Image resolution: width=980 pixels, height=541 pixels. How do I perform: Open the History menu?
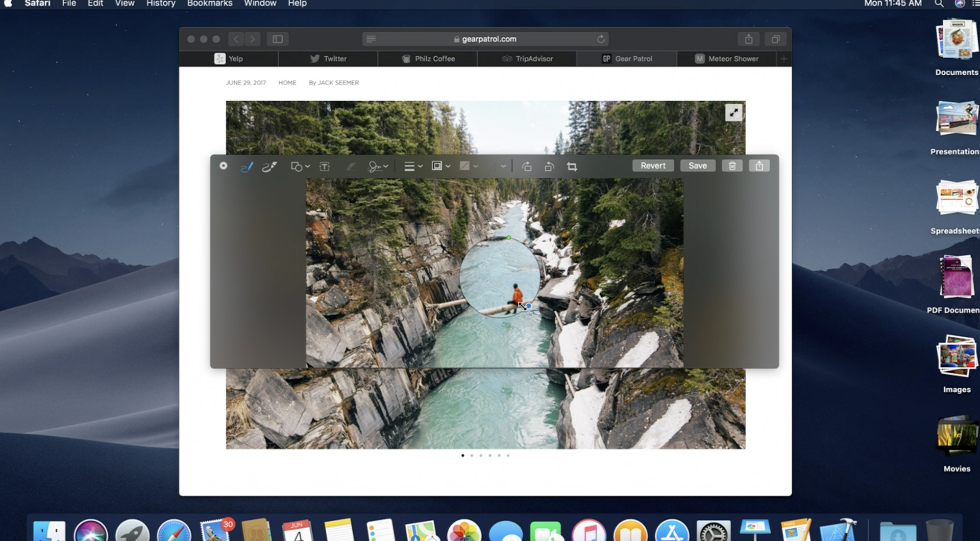[x=161, y=4]
